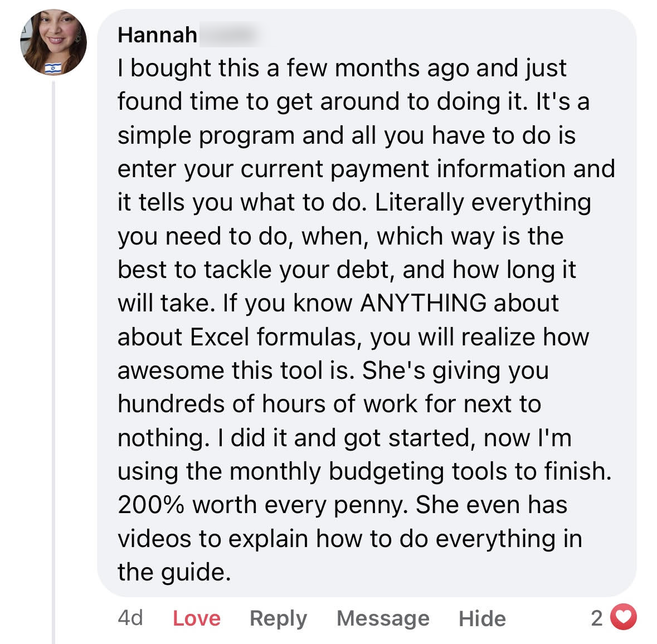The height and width of the screenshot is (644, 657).
Task: Click the last line the guide
Action: (x=174, y=572)
